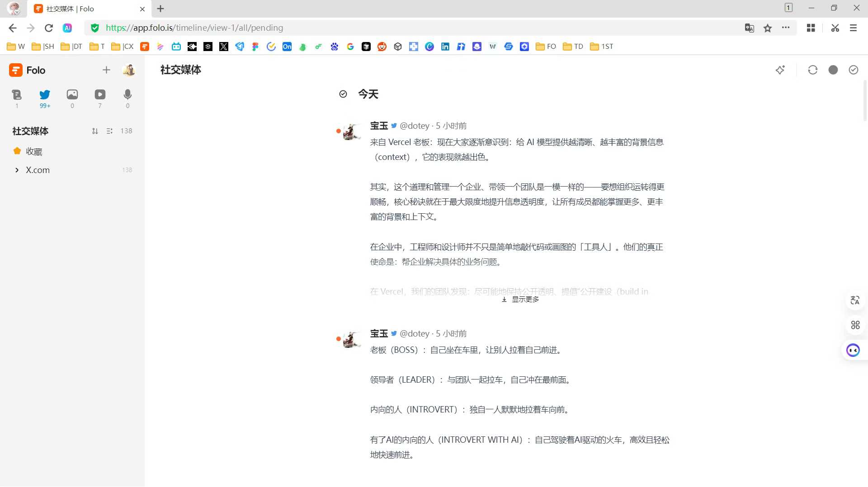Select the Social Media Twitter bird view

click(x=45, y=95)
